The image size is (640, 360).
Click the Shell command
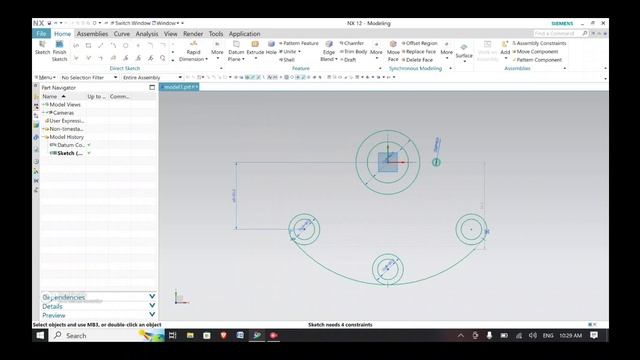[287, 60]
